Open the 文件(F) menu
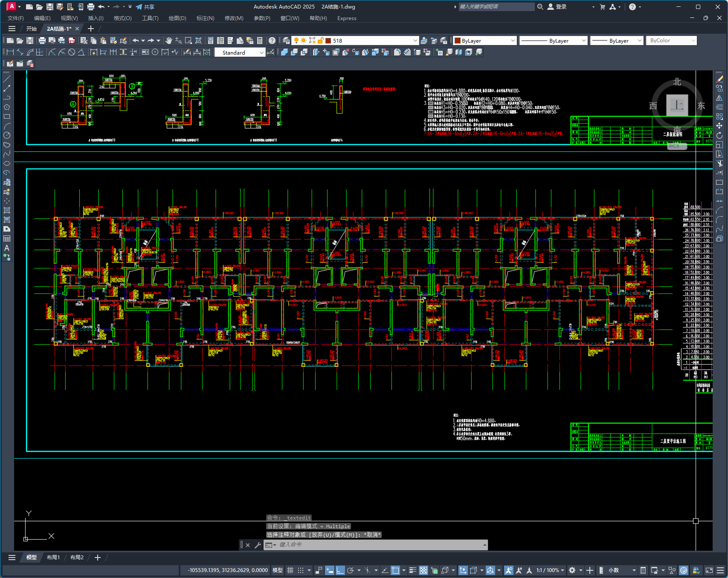This screenshot has height=578, width=728. pos(16,18)
